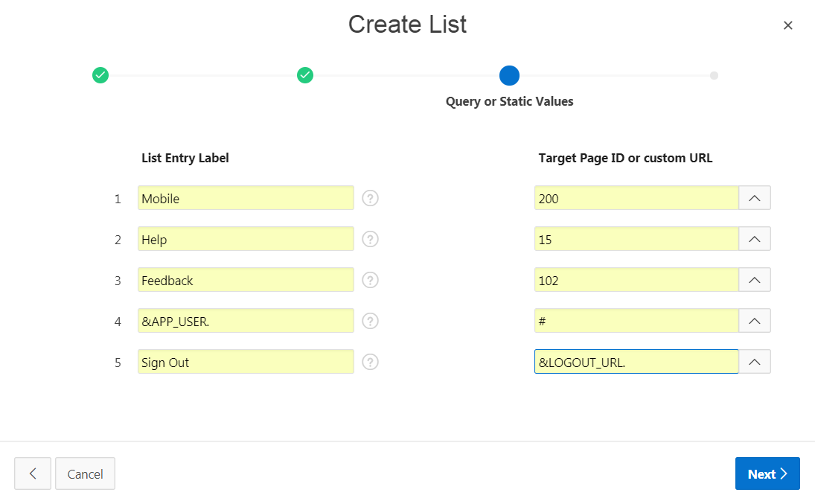Click the final upcoming wizard step dot

pyautogui.click(x=714, y=75)
